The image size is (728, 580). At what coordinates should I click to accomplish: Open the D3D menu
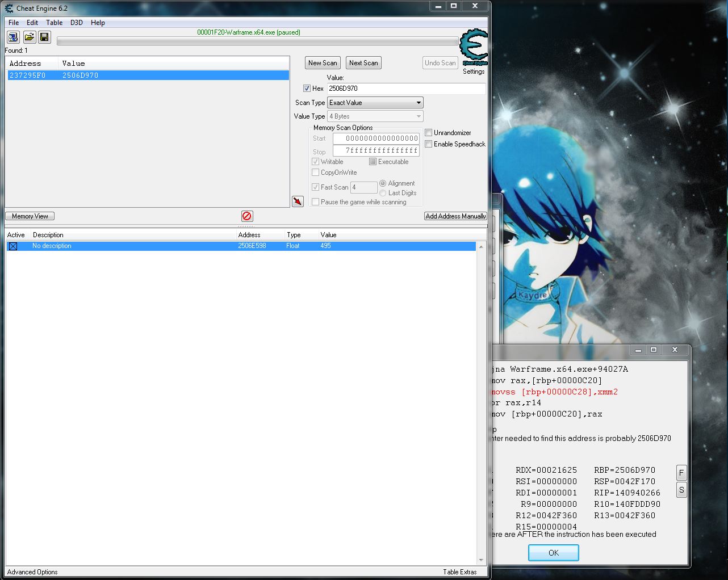(77, 23)
